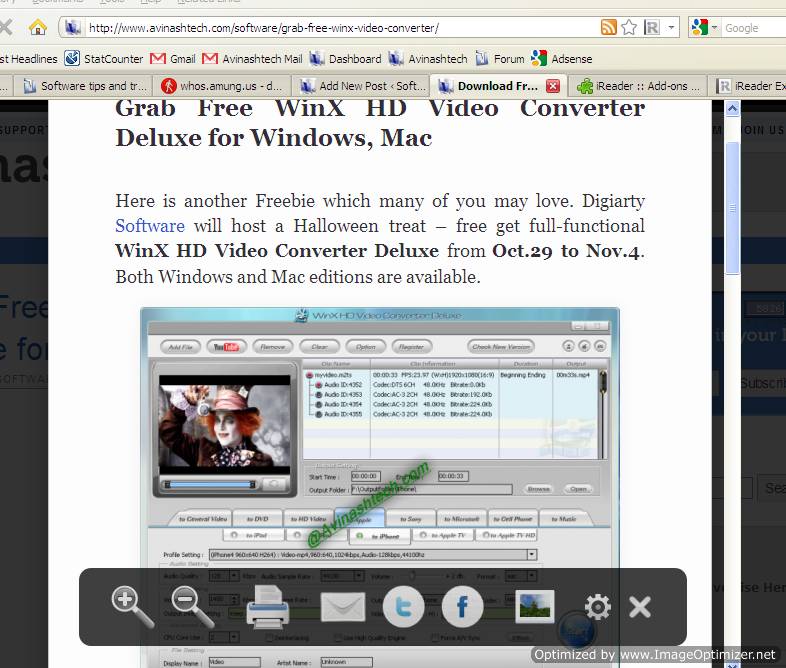786x668 pixels.
Task: Click the zoom in magnifier icon
Action: click(133, 607)
